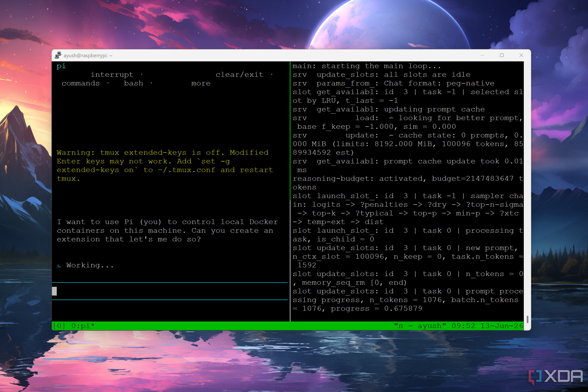Viewport: 588px width, 392px height.
Task: Maximize the ayush@raspberrypi terminal window
Action: (502, 55)
